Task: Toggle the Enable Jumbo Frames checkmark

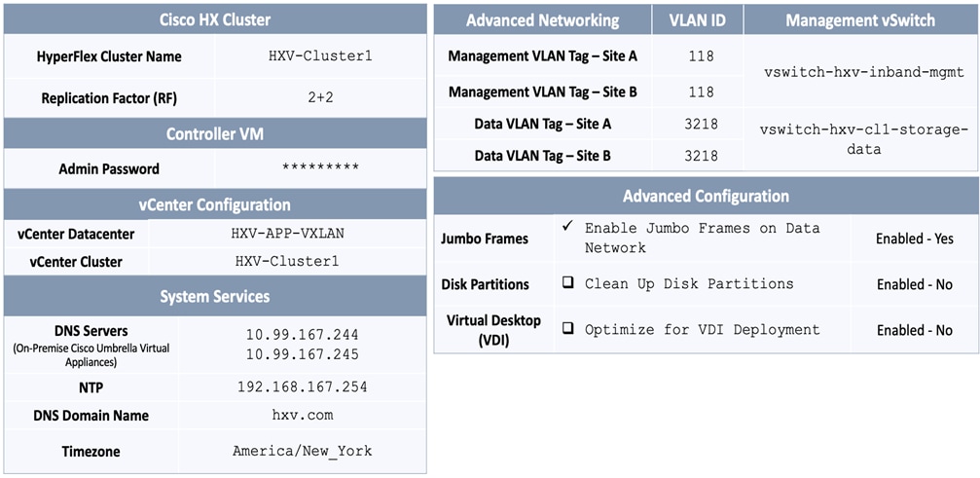Action: [x=567, y=227]
